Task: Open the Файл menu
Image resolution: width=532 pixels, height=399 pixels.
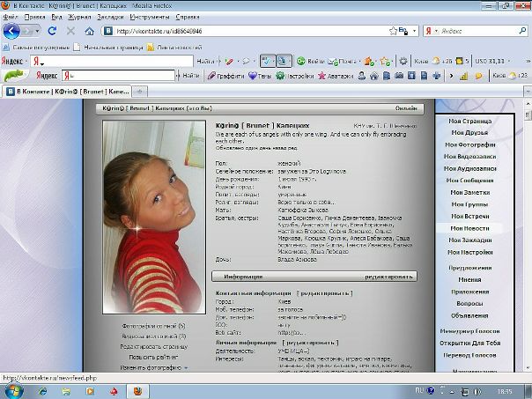Action: tap(11, 17)
